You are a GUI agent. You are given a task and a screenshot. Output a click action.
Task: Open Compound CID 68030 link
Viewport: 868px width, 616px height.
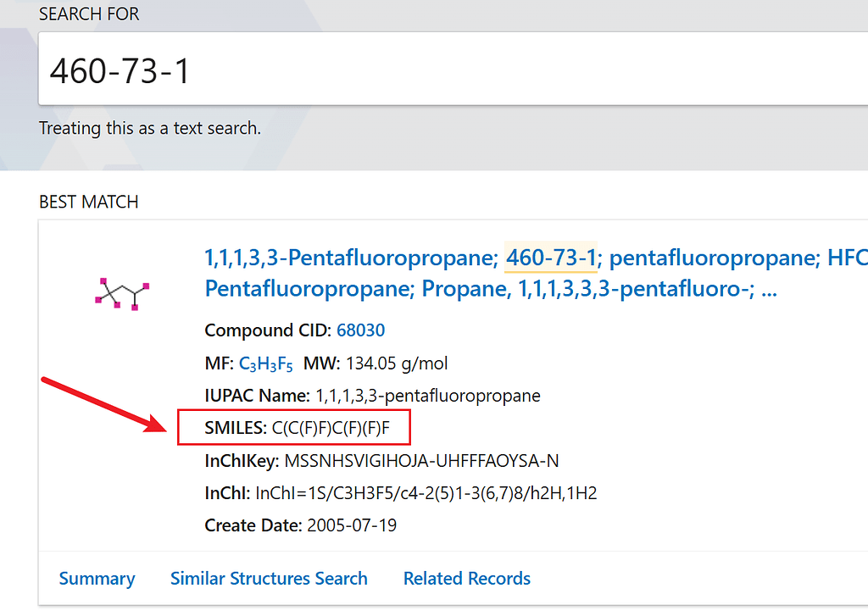coord(360,330)
